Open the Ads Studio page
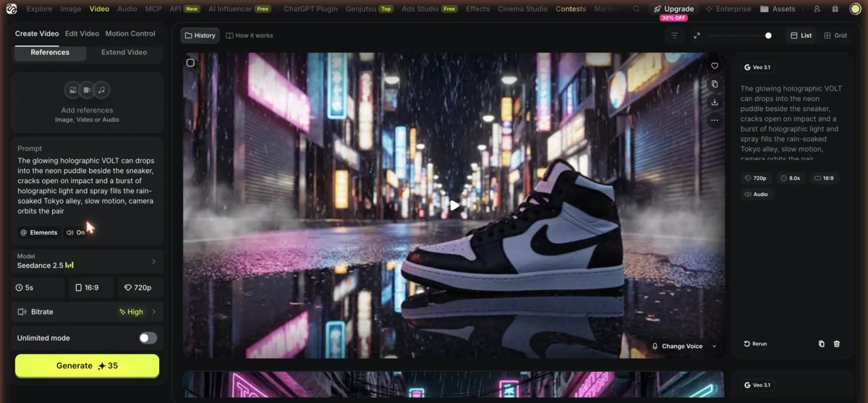868x403 pixels. pyautogui.click(x=429, y=9)
